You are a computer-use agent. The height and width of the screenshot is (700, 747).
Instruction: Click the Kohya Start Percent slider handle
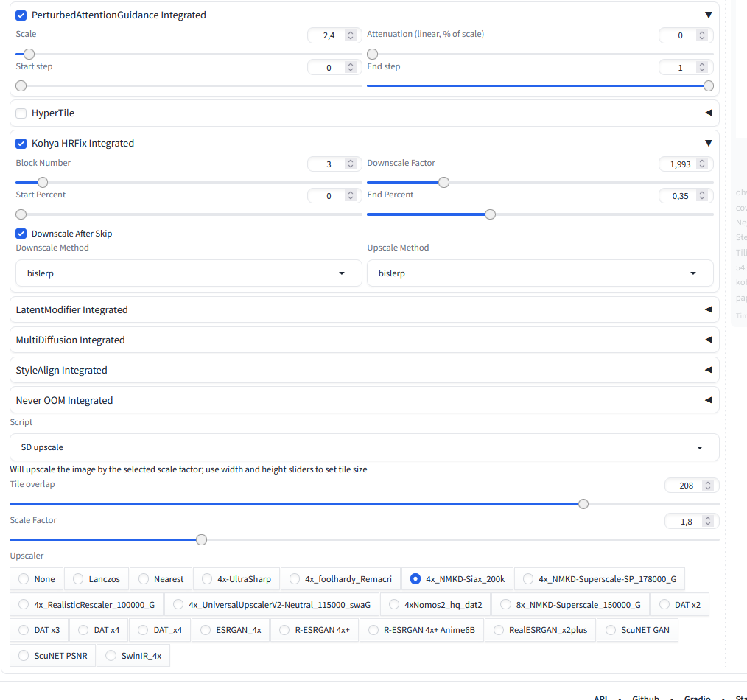pos(21,214)
